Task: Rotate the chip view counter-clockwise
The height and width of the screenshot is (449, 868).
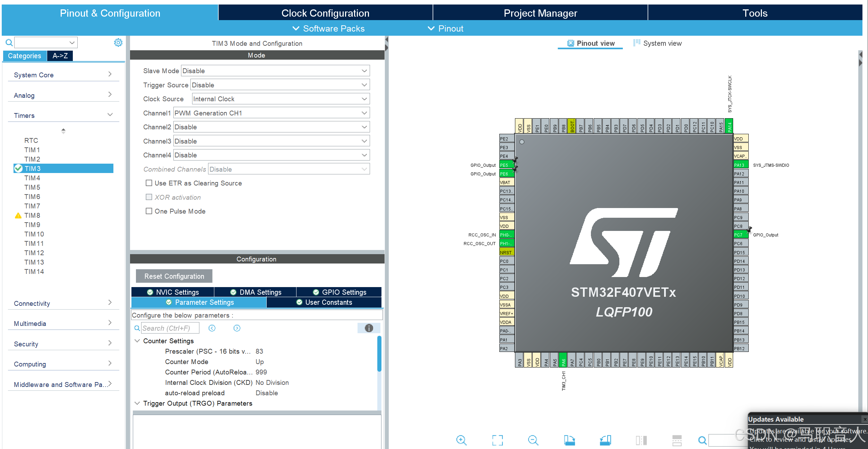Action: (605, 440)
